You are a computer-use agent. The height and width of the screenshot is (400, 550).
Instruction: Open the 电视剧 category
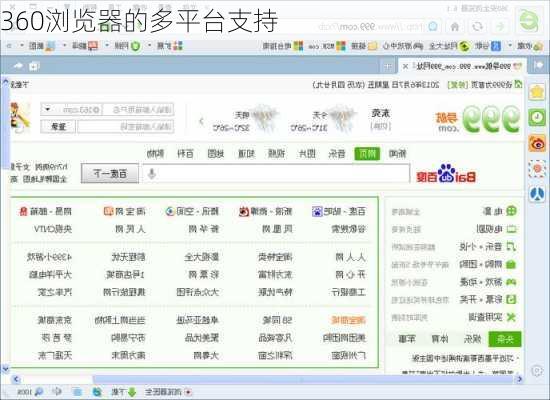pos(496,229)
